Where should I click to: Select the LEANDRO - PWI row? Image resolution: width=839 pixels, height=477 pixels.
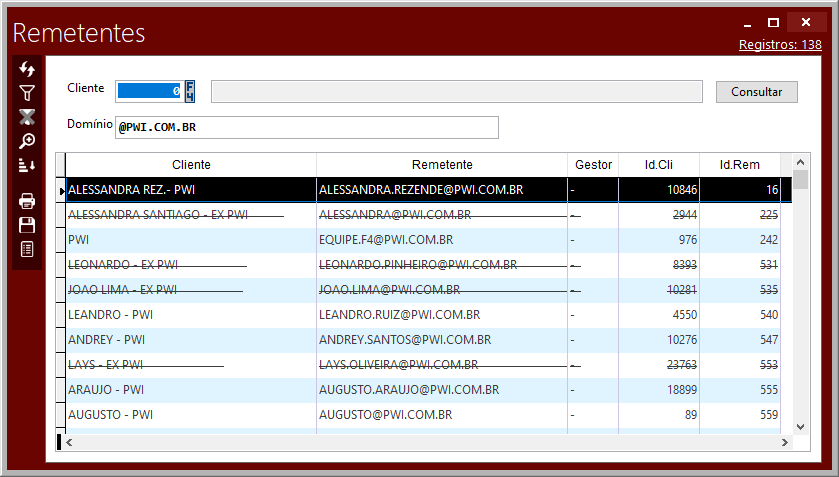(x=191, y=315)
